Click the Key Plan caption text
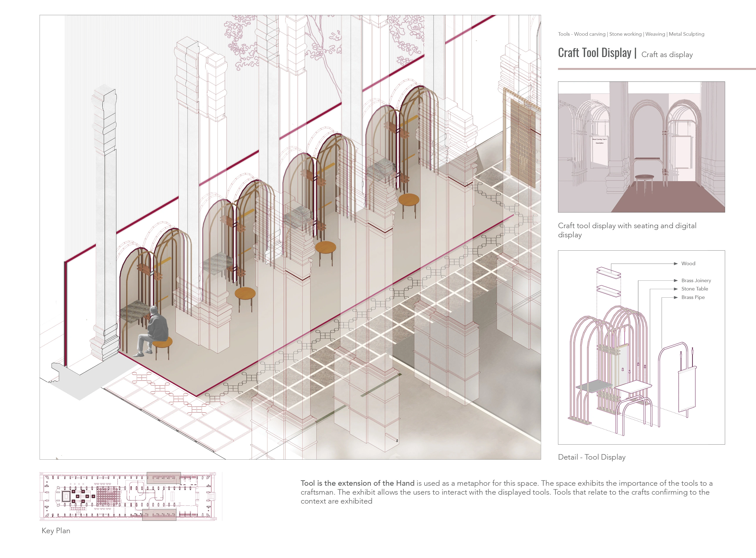 [x=56, y=531]
